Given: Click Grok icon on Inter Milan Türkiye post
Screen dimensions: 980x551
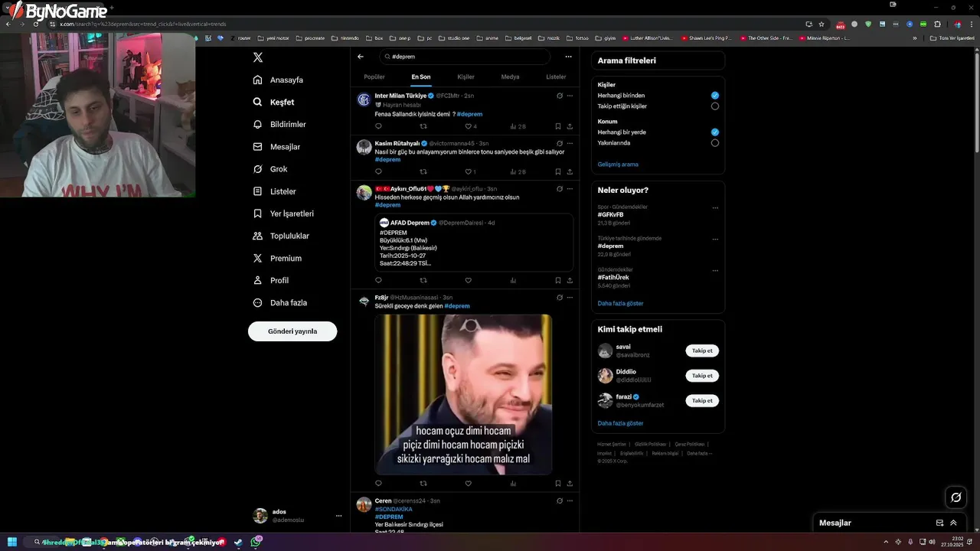Looking at the screenshot, I should [x=560, y=96].
